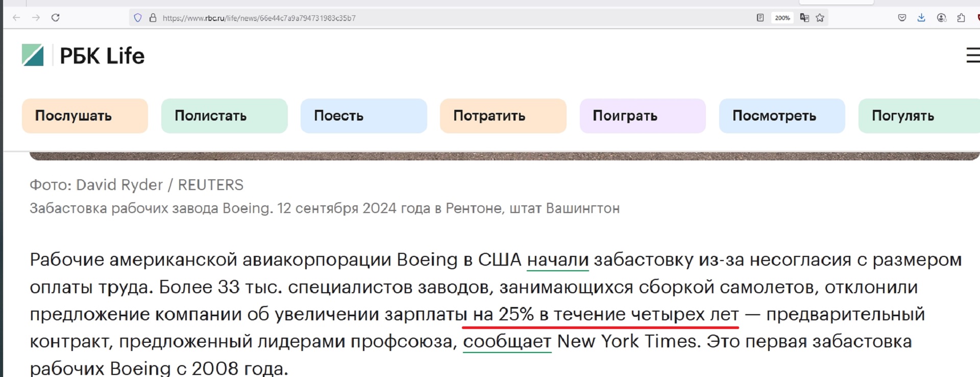Click the underlined text 'на 25% в течение четырех лет'

coord(606,314)
